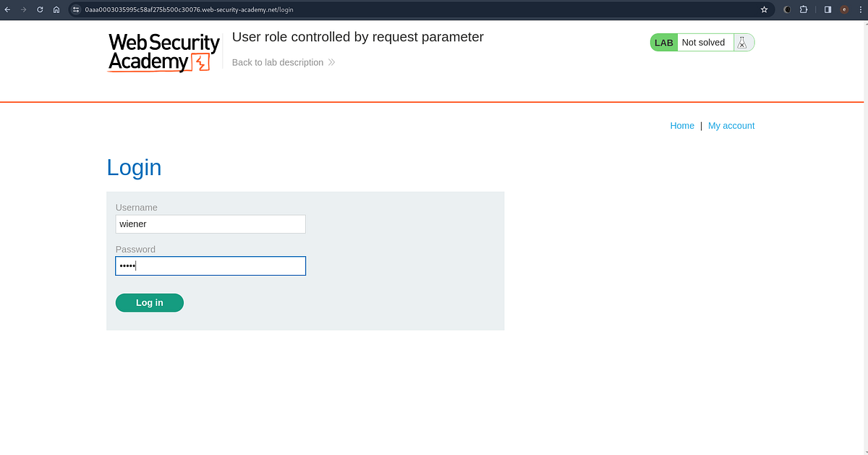The height and width of the screenshot is (455, 868).
Task: Click the browser forward navigation arrow
Action: 24,9
